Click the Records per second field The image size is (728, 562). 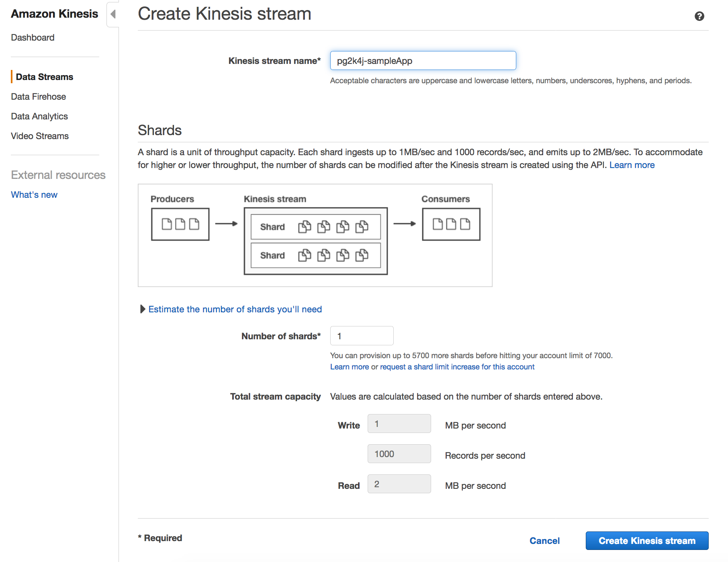[x=399, y=454]
